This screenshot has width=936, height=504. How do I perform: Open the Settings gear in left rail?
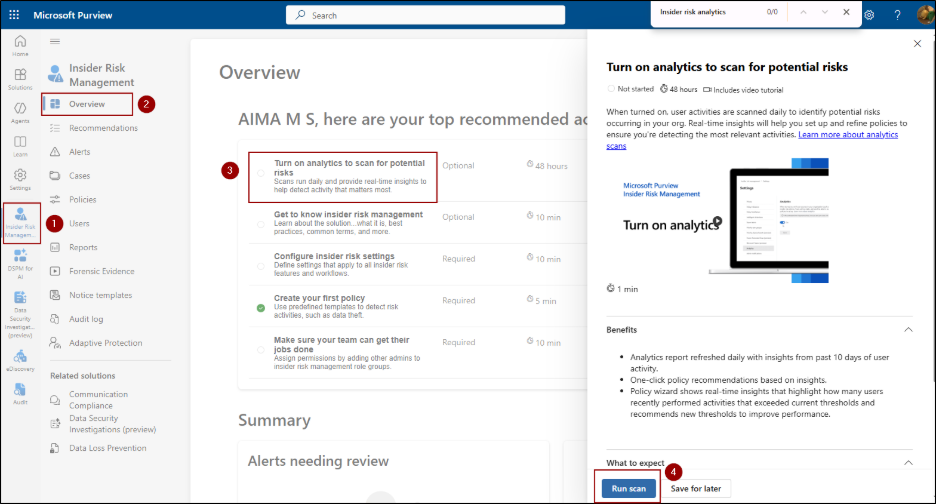[20, 179]
